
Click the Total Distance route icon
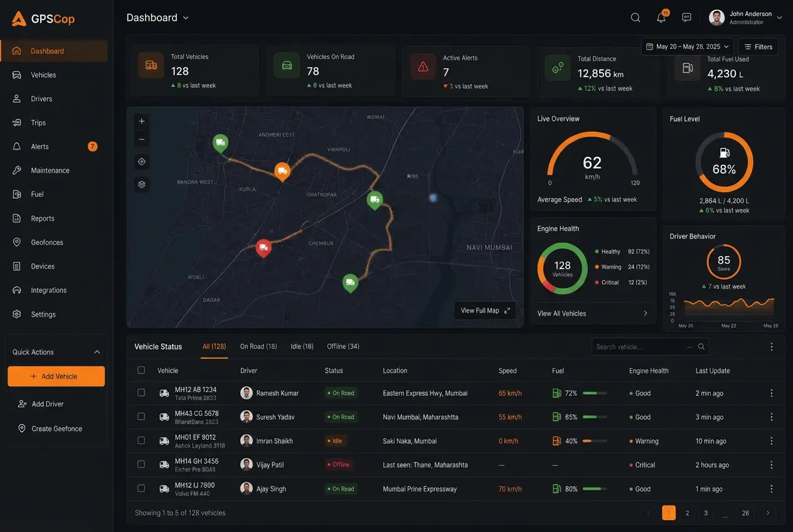[557, 68]
